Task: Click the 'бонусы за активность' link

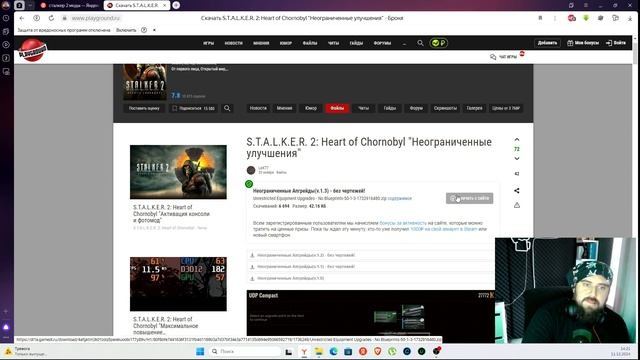Action: click(403, 223)
